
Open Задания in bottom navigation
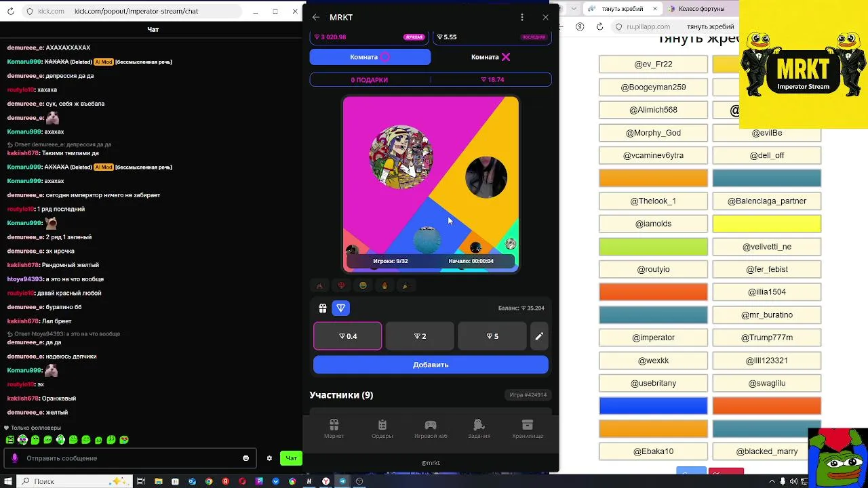[x=479, y=429]
